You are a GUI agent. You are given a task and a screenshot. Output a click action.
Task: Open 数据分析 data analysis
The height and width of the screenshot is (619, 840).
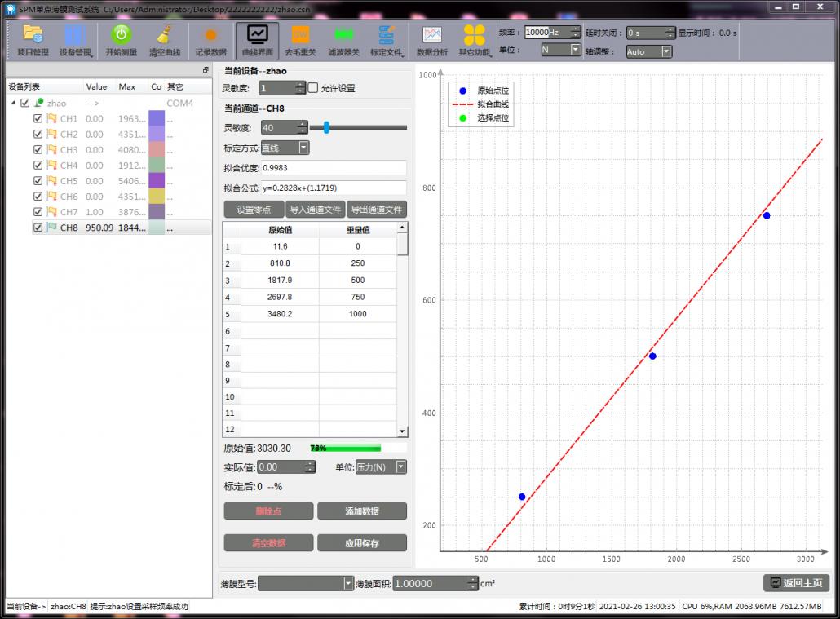[x=431, y=41]
